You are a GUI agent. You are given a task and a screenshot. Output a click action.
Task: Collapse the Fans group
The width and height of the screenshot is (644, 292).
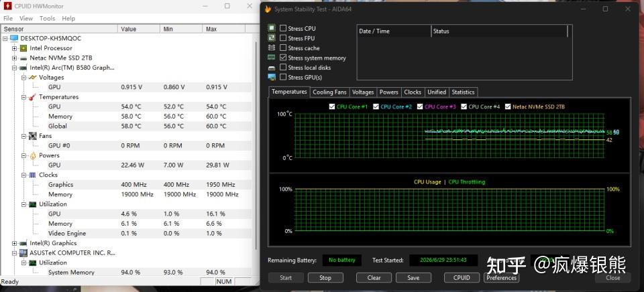[x=24, y=136]
